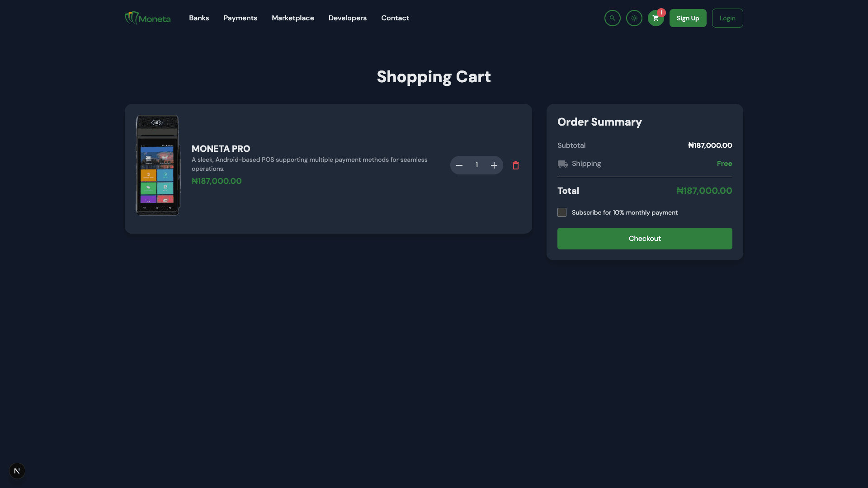Open the shopping cart icon
The image size is (868, 488).
pyautogui.click(x=656, y=18)
